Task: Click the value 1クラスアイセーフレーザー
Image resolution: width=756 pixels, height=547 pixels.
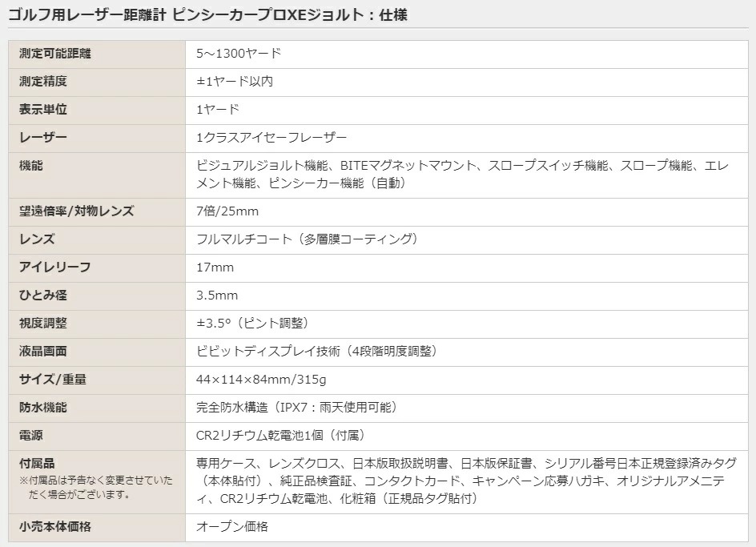Action: coord(271,138)
